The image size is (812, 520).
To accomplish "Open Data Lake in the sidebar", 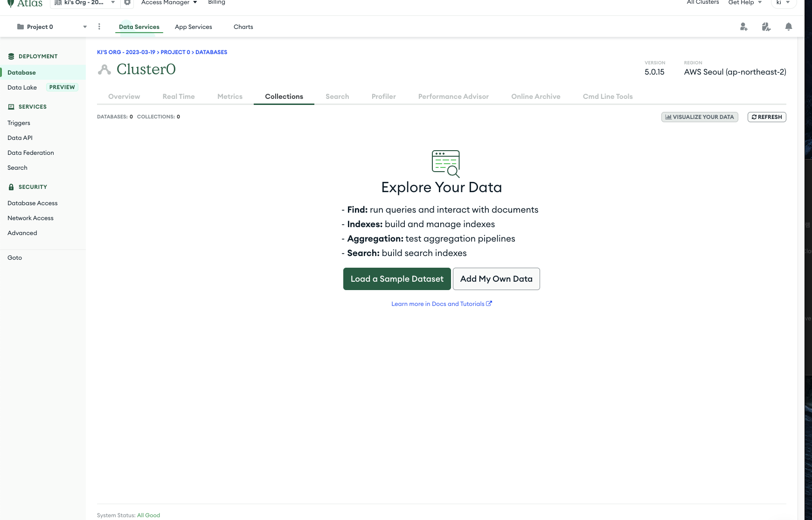I will pos(22,87).
